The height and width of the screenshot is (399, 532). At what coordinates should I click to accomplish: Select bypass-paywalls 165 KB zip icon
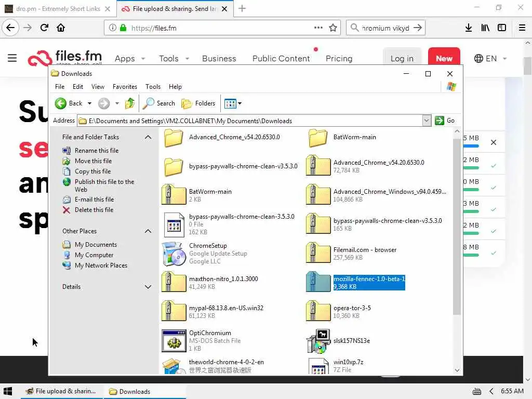click(x=318, y=223)
